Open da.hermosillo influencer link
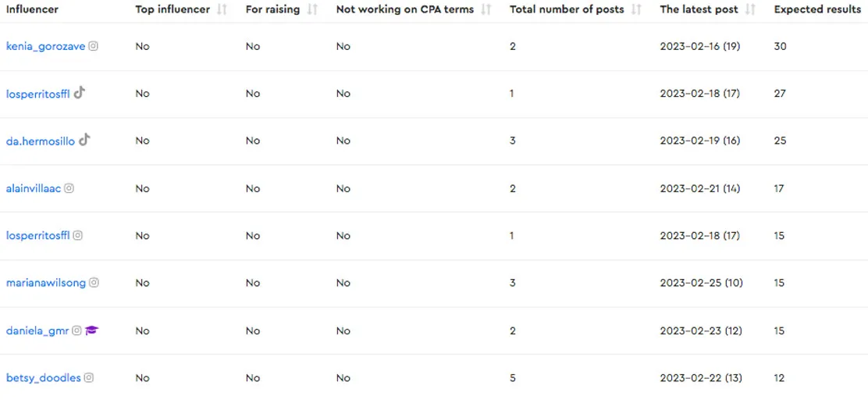Viewport: 868px width, 400px height. tap(41, 141)
